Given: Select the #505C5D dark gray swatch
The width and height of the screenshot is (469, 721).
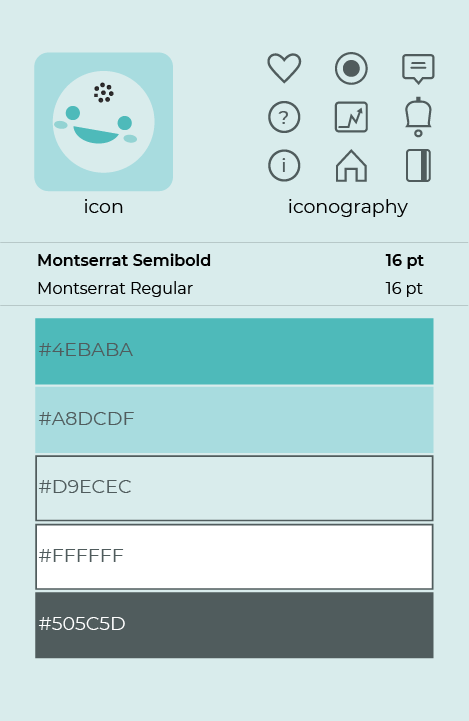Looking at the screenshot, I should click(x=234, y=625).
